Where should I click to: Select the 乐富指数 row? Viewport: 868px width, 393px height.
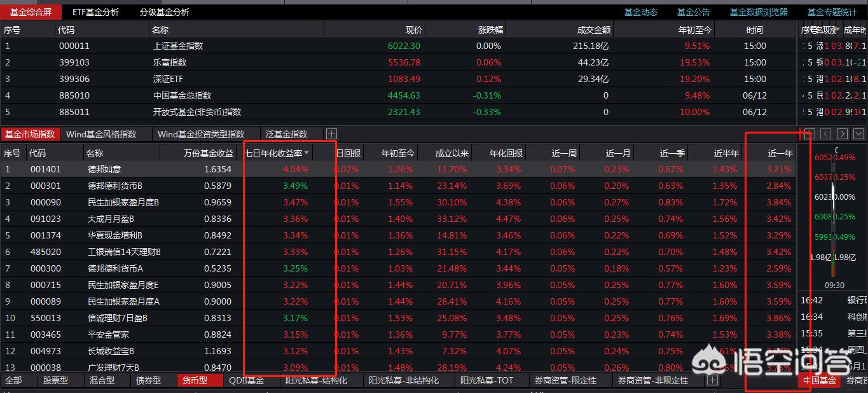click(x=398, y=62)
